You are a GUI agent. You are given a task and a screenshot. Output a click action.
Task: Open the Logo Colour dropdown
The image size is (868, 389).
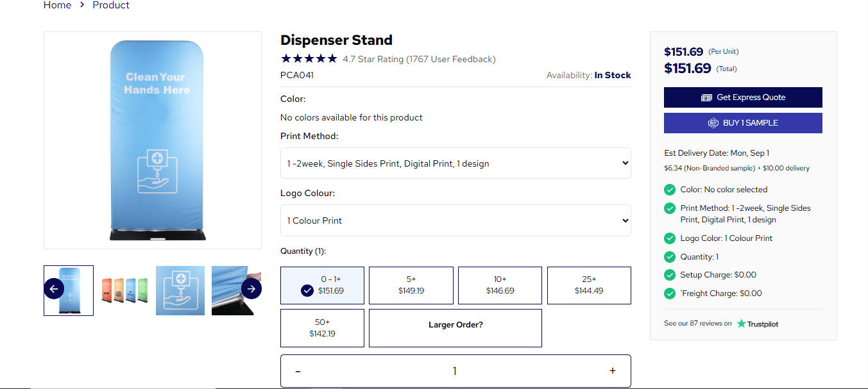click(x=455, y=220)
